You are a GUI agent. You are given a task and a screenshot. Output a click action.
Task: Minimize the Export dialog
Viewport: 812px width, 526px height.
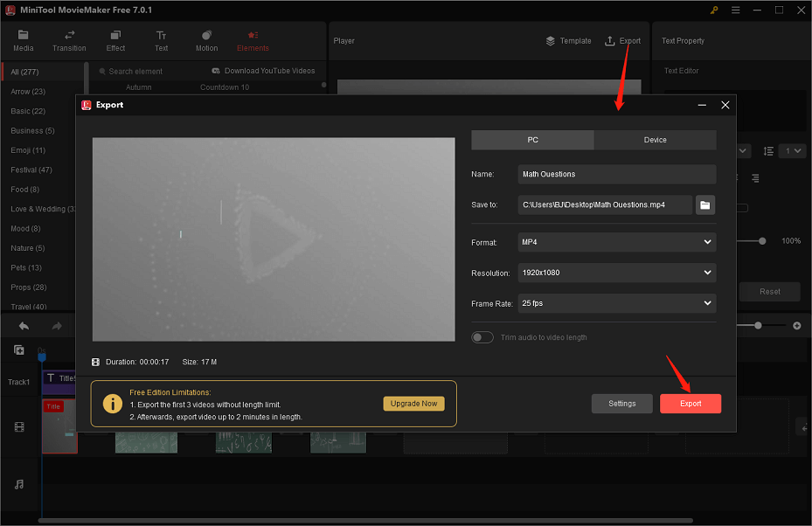(x=702, y=105)
